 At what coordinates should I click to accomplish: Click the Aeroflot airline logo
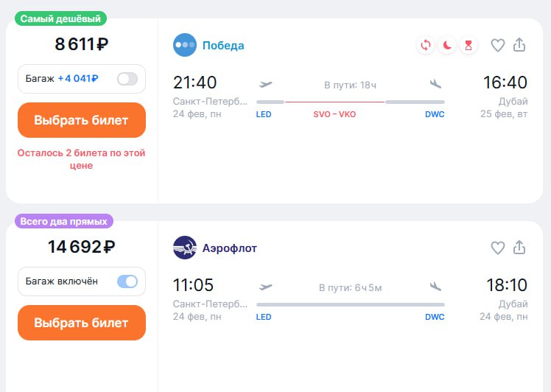tap(185, 248)
